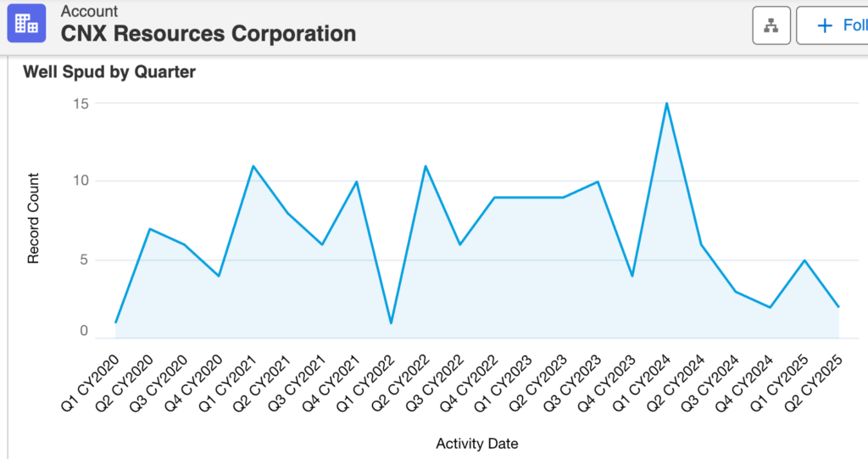Click the Follow button
868x459 pixels.
(x=834, y=25)
